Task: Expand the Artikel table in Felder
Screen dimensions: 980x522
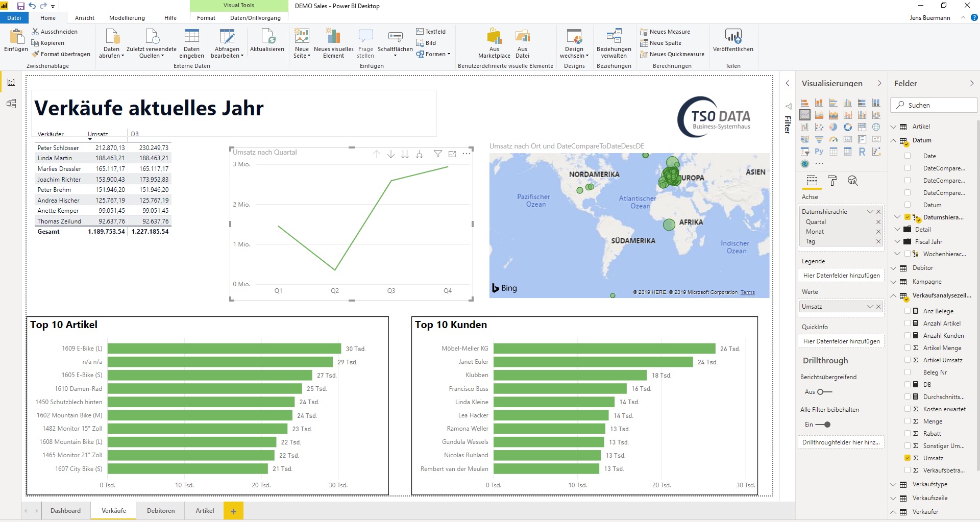Action: click(x=893, y=127)
